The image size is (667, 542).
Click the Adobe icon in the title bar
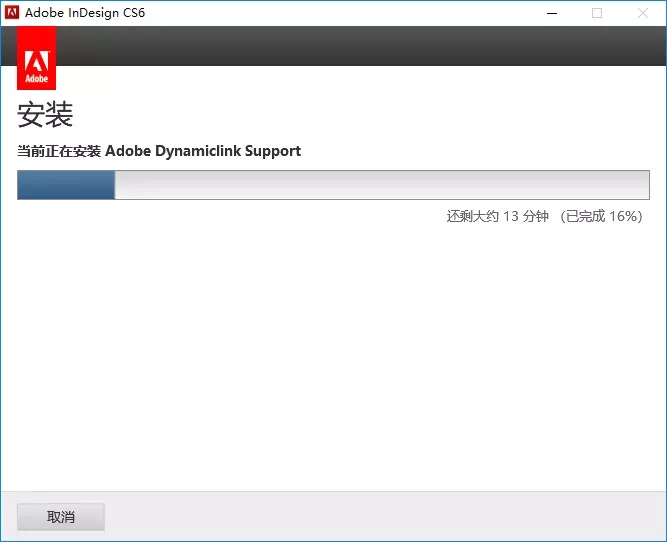point(13,13)
